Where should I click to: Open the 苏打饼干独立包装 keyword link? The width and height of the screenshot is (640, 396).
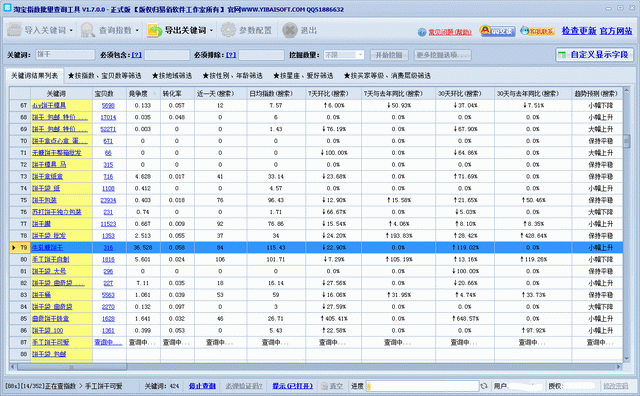(57, 212)
